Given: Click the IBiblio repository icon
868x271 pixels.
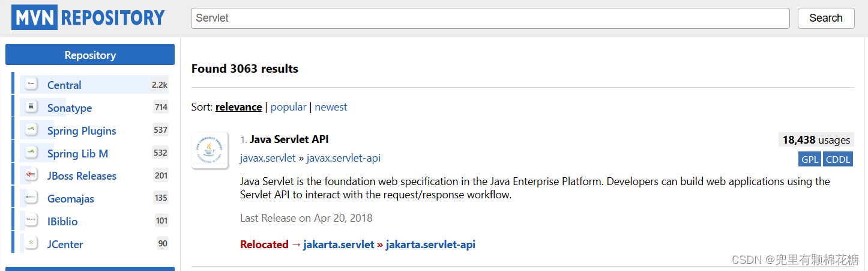Looking at the screenshot, I should coord(31,221).
